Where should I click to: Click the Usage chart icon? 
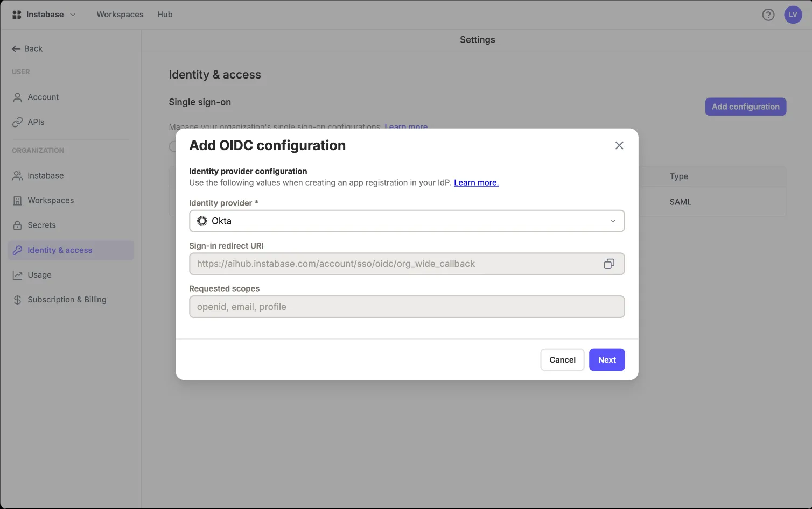(x=17, y=275)
